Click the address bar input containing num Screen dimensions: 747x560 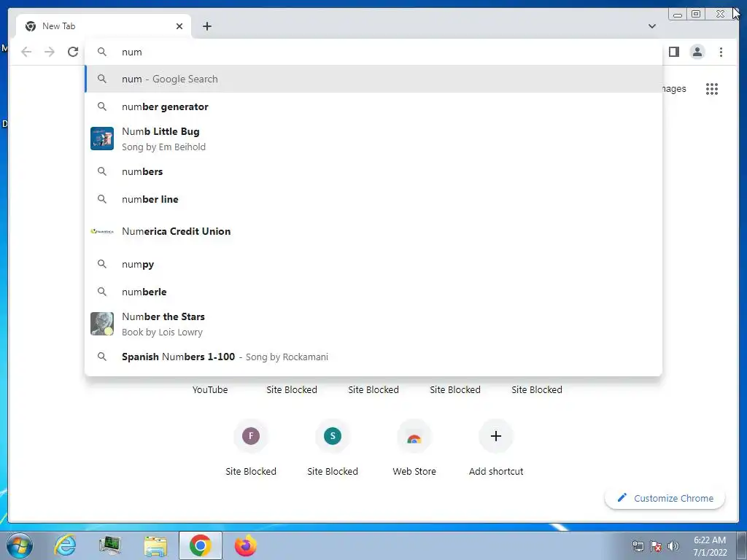point(373,52)
